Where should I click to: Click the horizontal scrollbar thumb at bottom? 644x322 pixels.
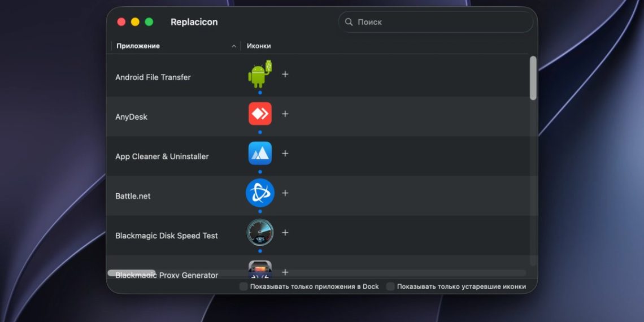(132, 273)
